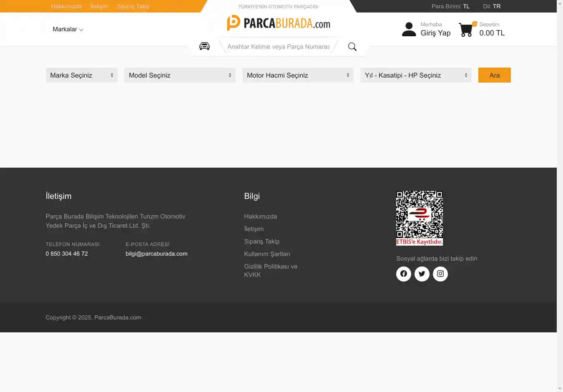Click the bilgi@parcaburada.com email link
The image size is (563, 392).
(156, 254)
